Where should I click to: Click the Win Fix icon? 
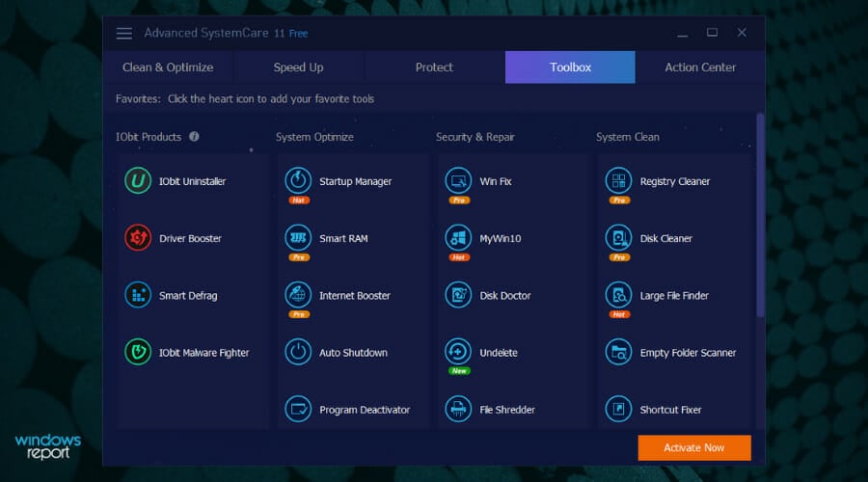[458, 180]
